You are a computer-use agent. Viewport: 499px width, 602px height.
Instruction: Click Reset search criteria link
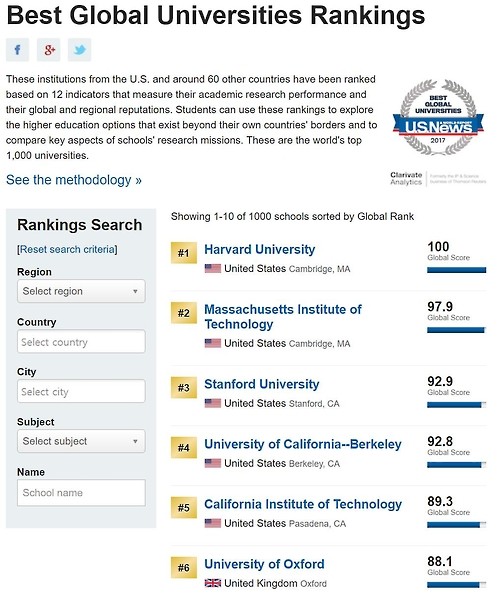click(68, 250)
